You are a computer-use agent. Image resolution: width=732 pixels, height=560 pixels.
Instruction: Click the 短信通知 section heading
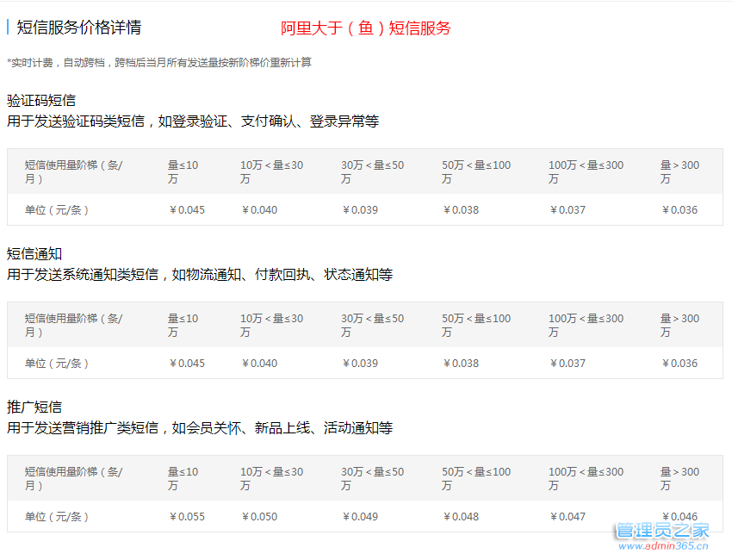(x=34, y=253)
